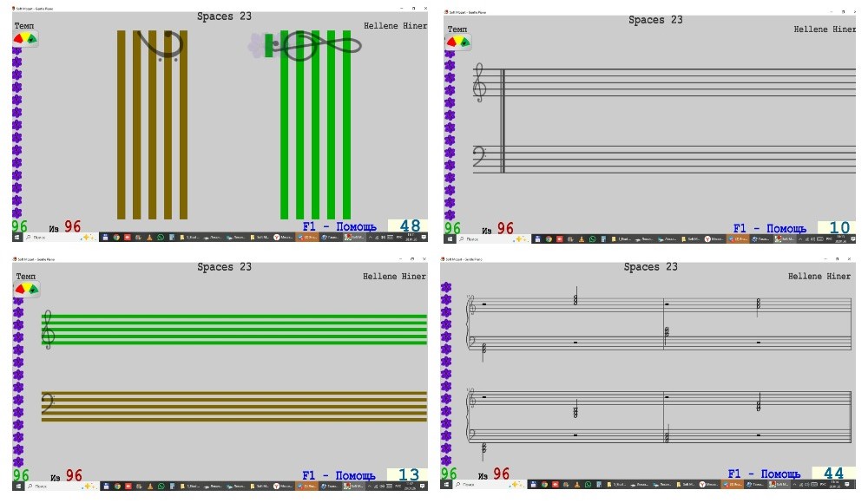Screen dimensions: 868x503
Task: Click the timer value 13 in bottom-left panel
Action: point(408,475)
